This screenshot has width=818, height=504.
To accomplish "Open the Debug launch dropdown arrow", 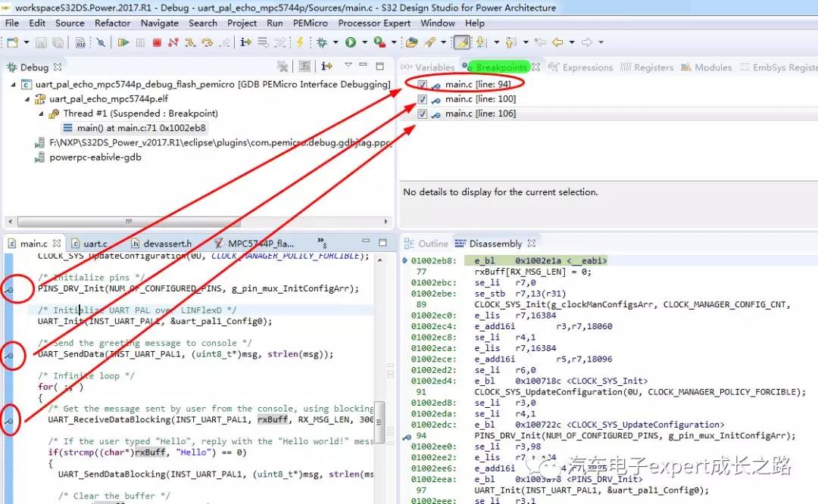I will coord(334,43).
